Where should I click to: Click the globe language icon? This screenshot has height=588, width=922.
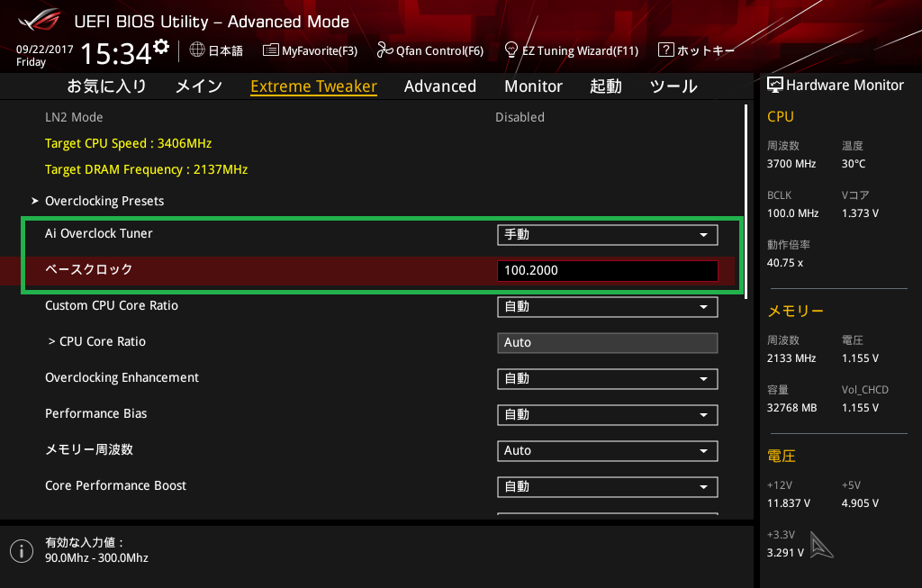point(197,50)
